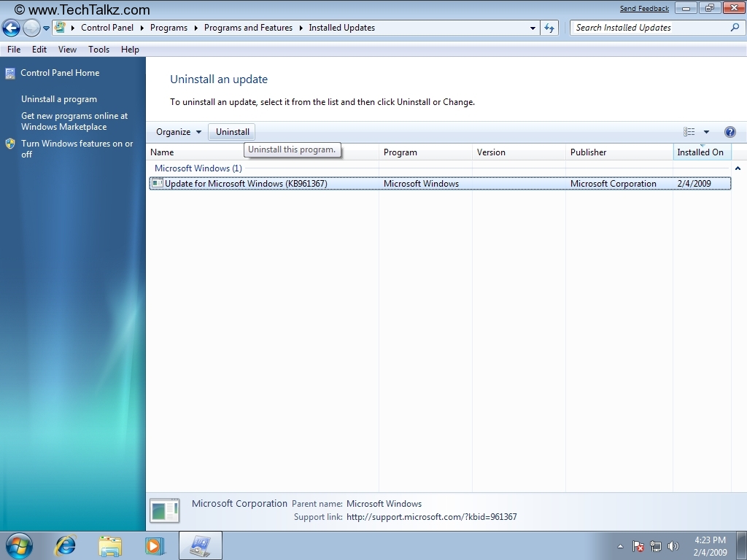Click the Search Installed Updates field
The image size is (747, 560).
point(649,28)
